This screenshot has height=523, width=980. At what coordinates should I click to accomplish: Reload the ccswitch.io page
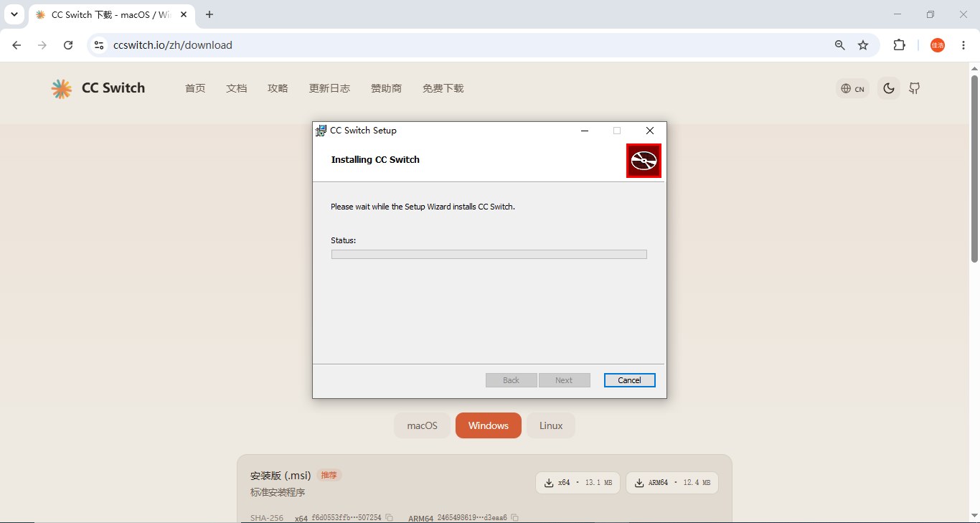pyautogui.click(x=68, y=45)
